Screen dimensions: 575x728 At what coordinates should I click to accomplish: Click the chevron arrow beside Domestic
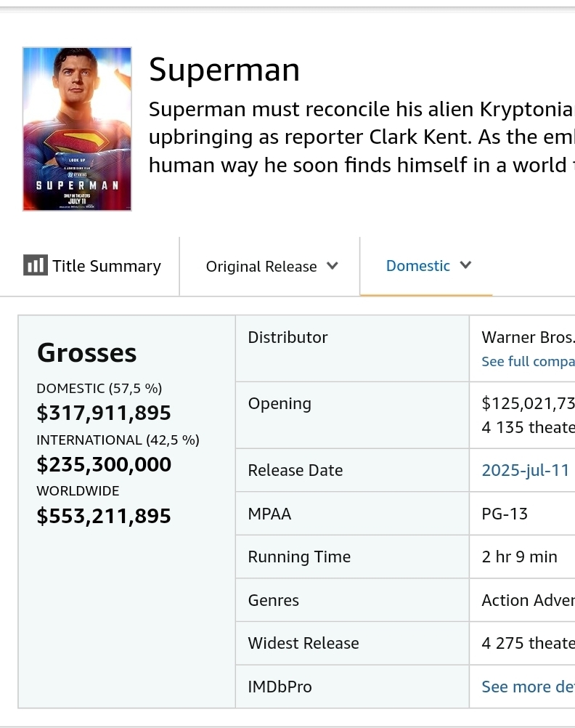(466, 265)
